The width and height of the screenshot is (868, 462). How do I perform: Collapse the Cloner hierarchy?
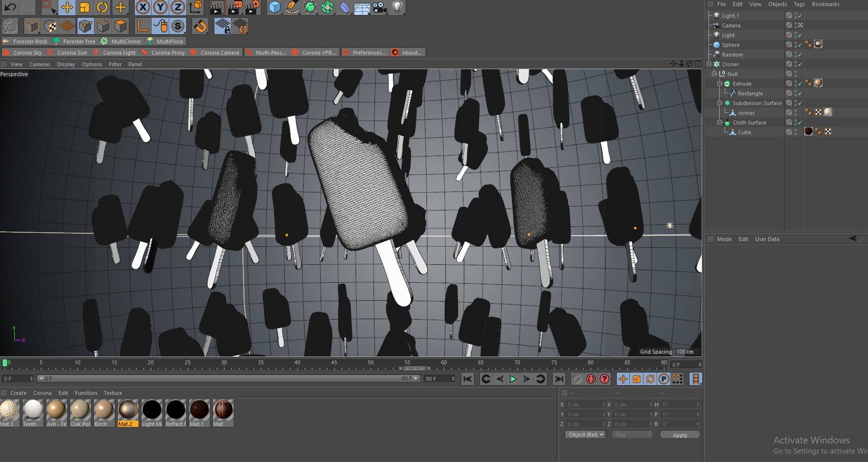coord(709,64)
